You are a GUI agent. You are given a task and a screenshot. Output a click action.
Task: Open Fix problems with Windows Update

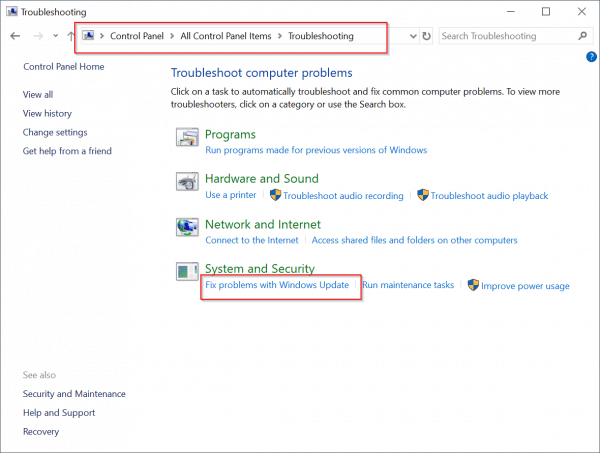[x=277, y=285]
